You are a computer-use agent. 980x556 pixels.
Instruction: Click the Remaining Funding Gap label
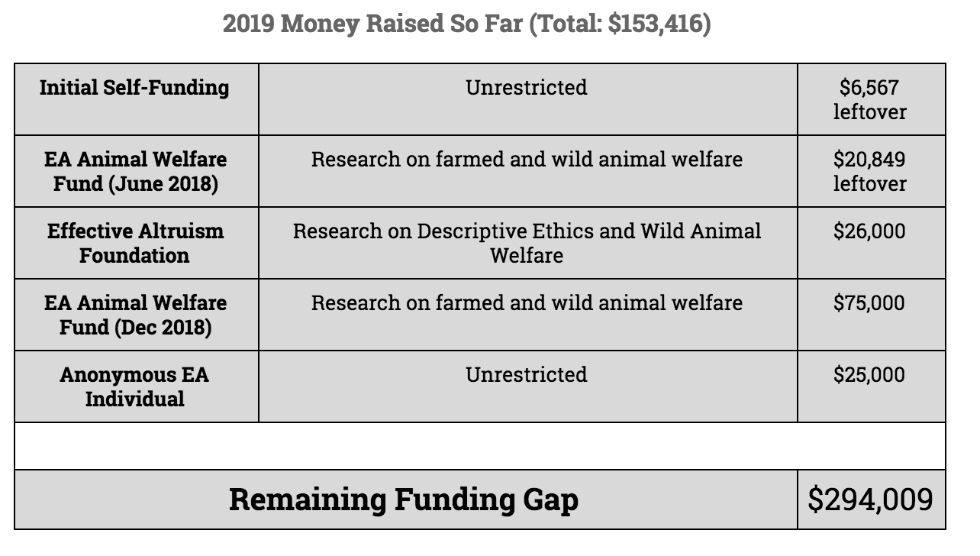tap(403, 499)
